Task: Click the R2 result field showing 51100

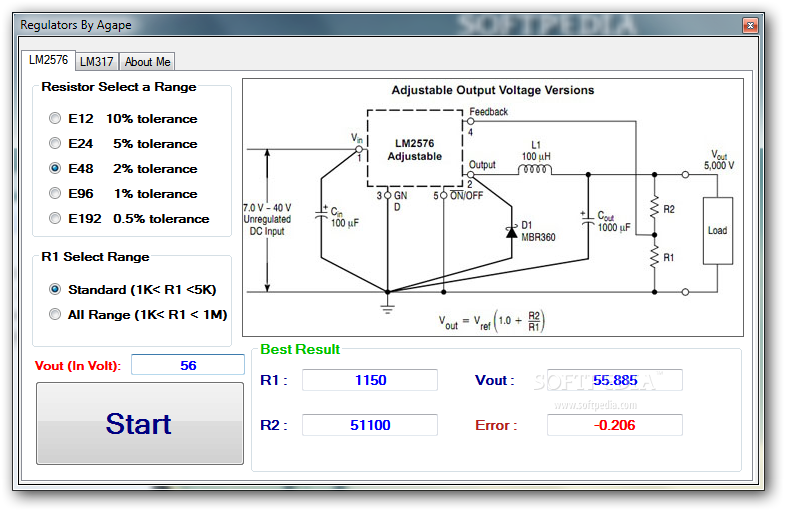Action: tap(370, 425)
